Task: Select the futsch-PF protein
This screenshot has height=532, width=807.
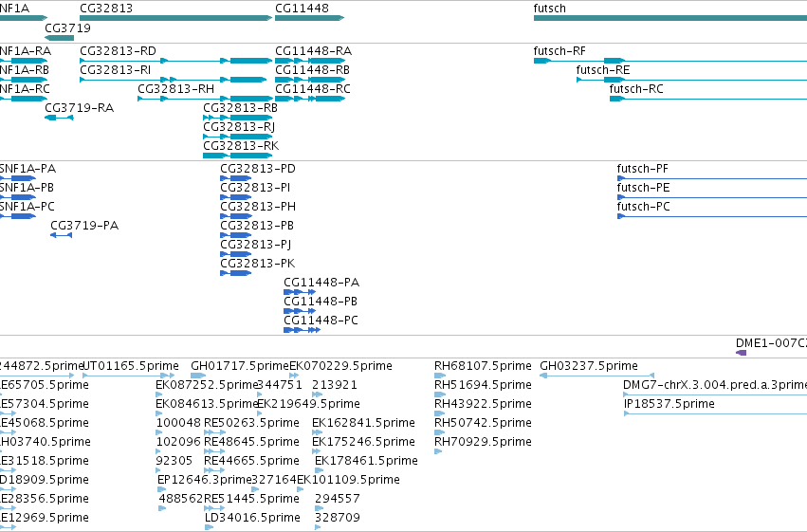Action: pyautogui.click(x=712, y=178)
